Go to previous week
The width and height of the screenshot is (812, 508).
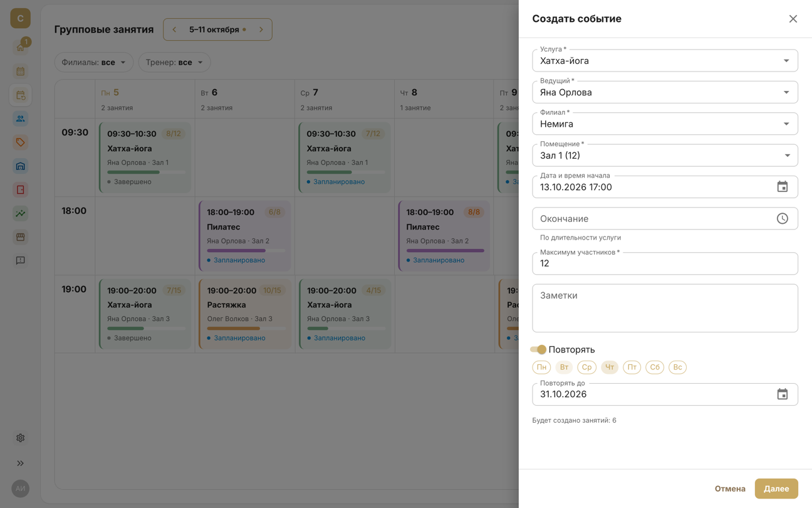point(174,29)
